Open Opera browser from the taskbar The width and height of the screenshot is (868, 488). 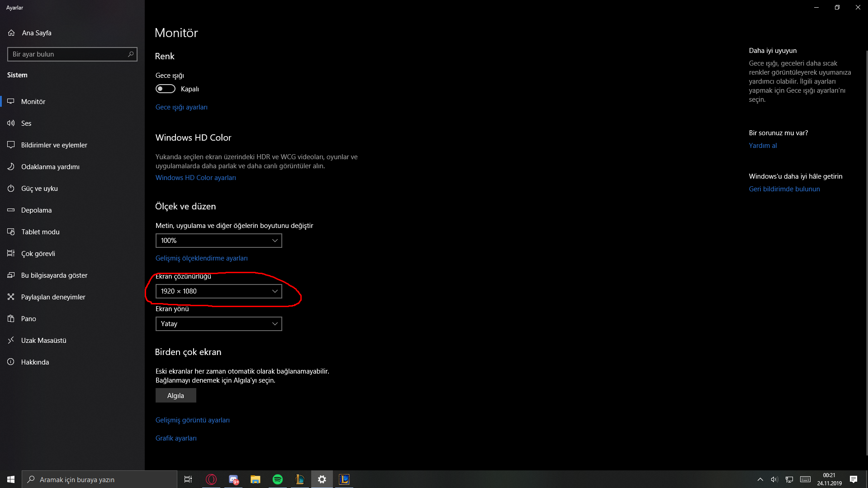coord(211,479)
